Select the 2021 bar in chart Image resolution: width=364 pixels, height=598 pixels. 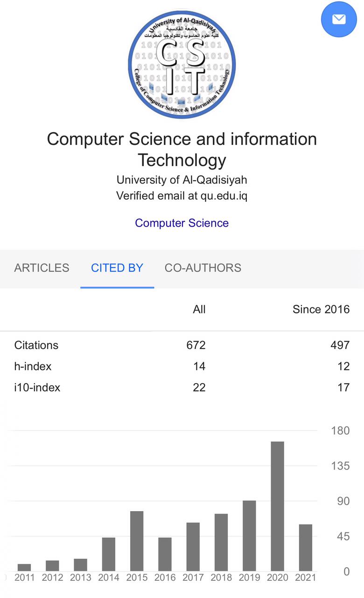point(306,547)
